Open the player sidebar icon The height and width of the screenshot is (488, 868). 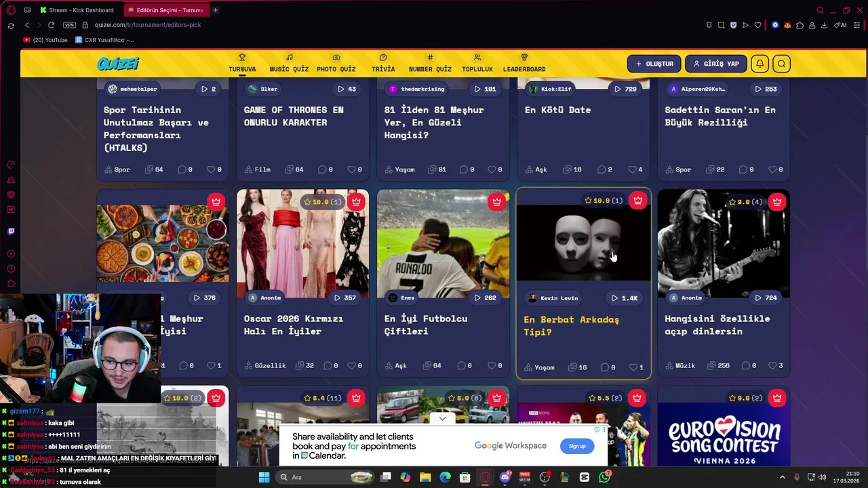11,254
